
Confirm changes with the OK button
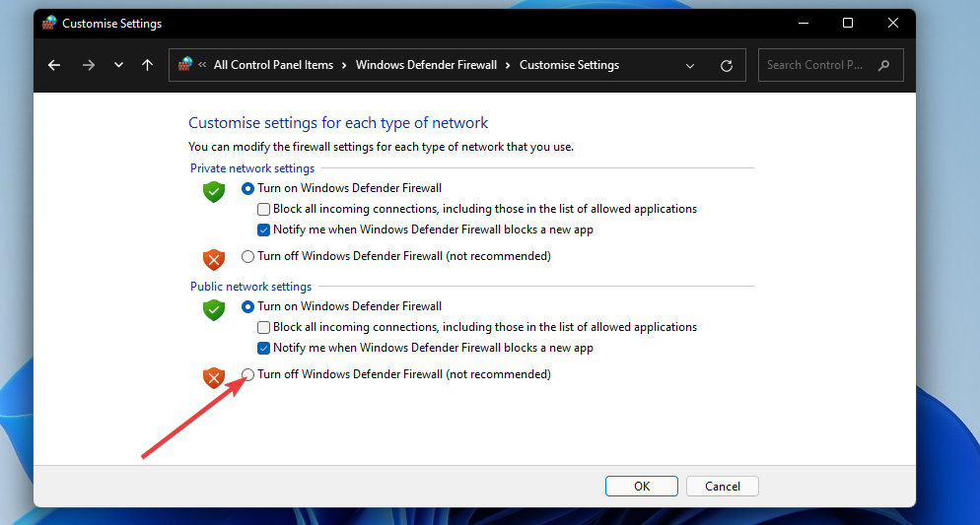[x=641, y=487]
